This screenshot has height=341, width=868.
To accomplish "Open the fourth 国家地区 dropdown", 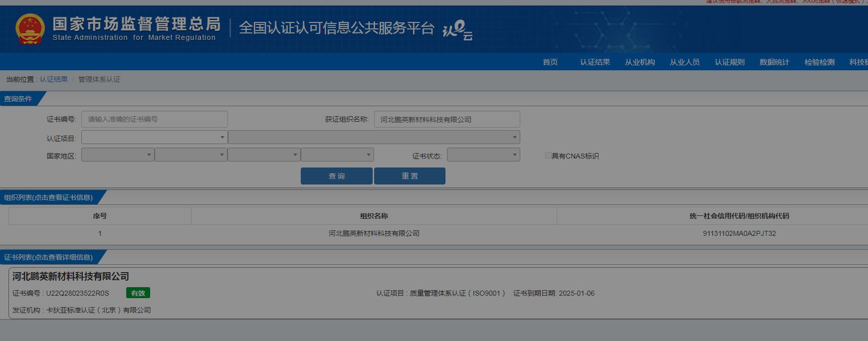I will click(x=337, y=155).
